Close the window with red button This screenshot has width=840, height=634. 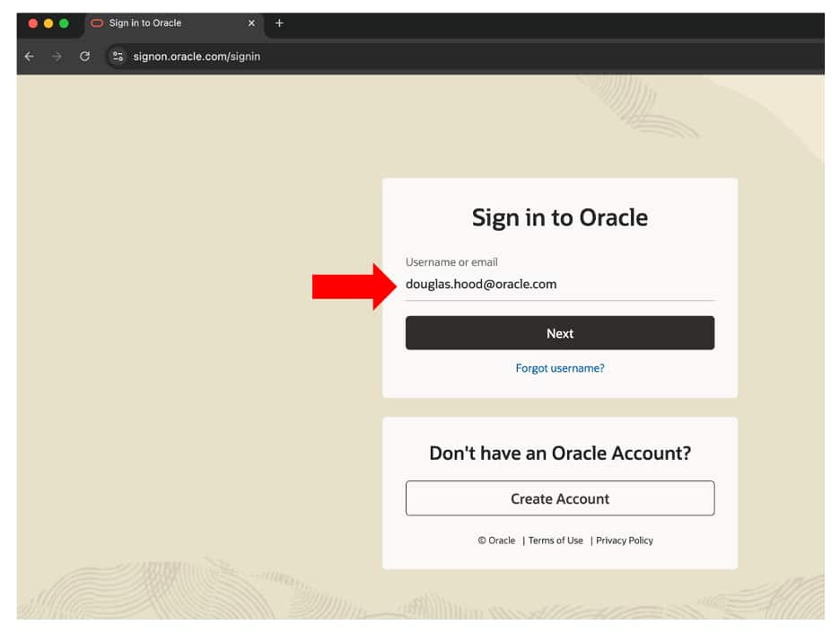pos(33,23)
